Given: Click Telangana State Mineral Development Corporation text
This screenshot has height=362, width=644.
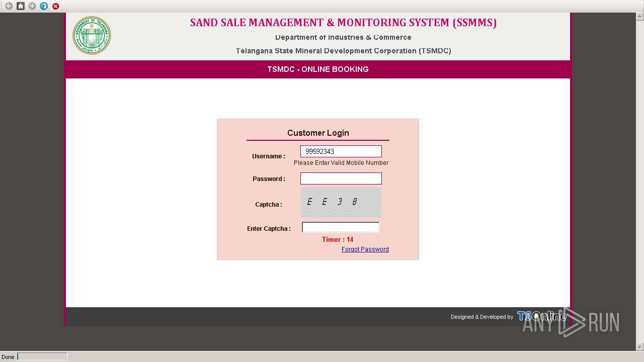Looking at the screenshot, I should pyautogui.click(x=343, y=51).
